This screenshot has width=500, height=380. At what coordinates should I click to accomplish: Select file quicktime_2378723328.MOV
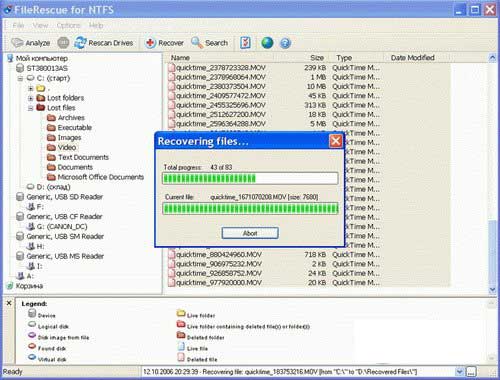coord(221,68)
